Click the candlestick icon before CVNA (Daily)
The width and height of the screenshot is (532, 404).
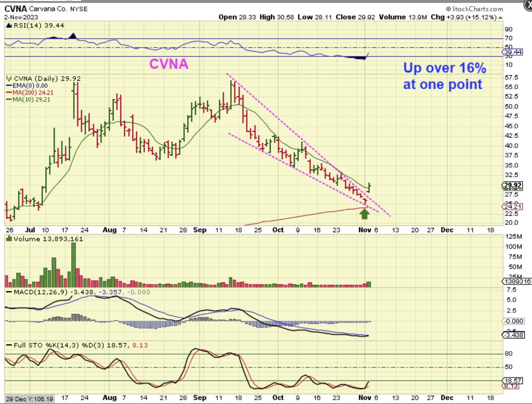tap(9, 79)
